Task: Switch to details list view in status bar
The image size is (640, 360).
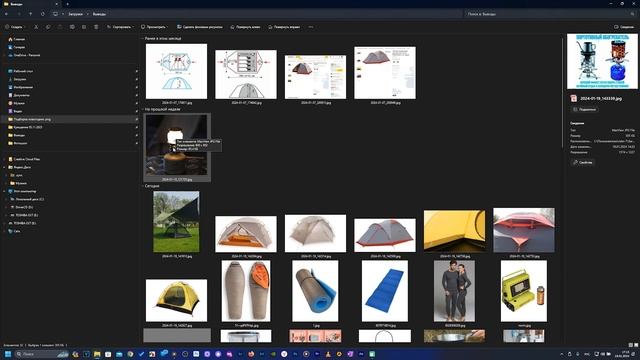Action: click(630, 345)
